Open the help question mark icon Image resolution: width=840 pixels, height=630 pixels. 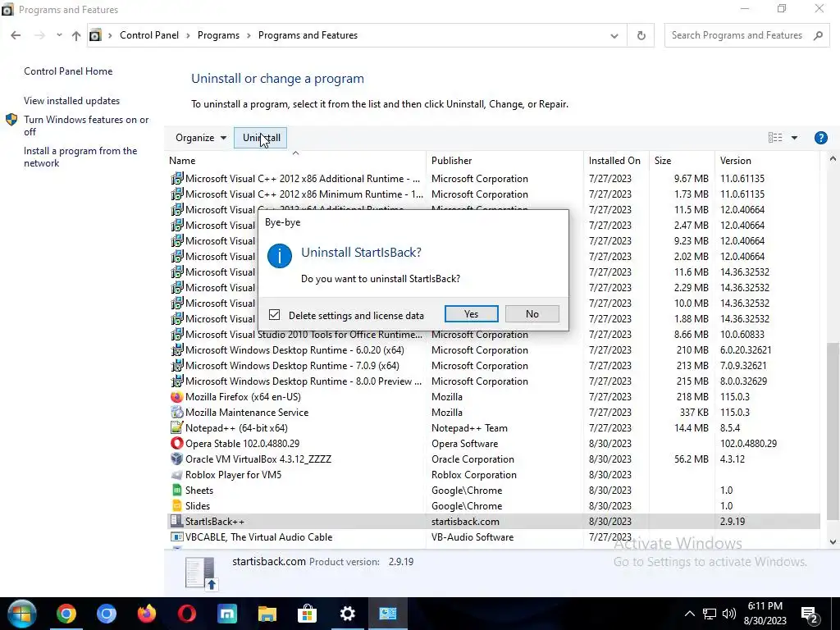[x=820, y=138]
